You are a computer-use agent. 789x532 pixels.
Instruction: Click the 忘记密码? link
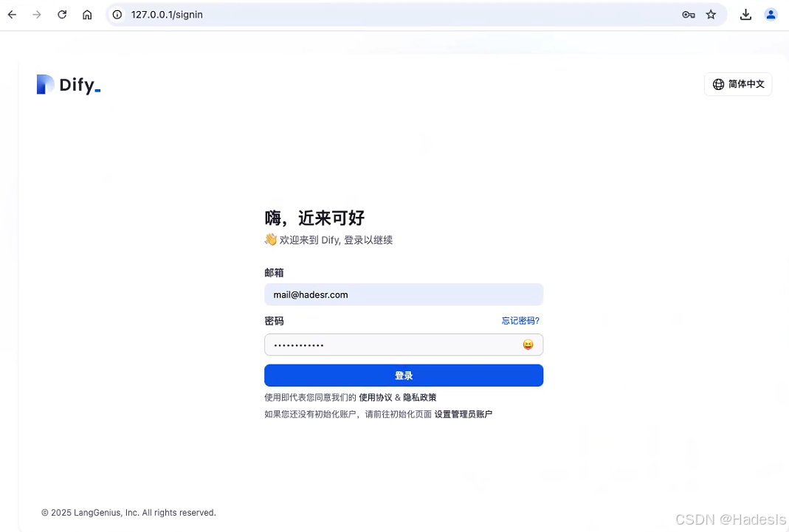(x=520, y=321)
